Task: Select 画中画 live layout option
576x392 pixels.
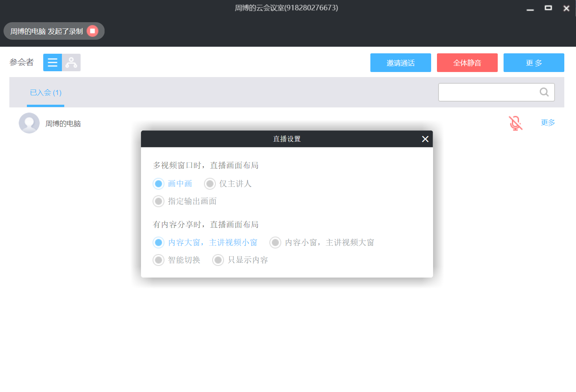Action: tap(159, 183)
